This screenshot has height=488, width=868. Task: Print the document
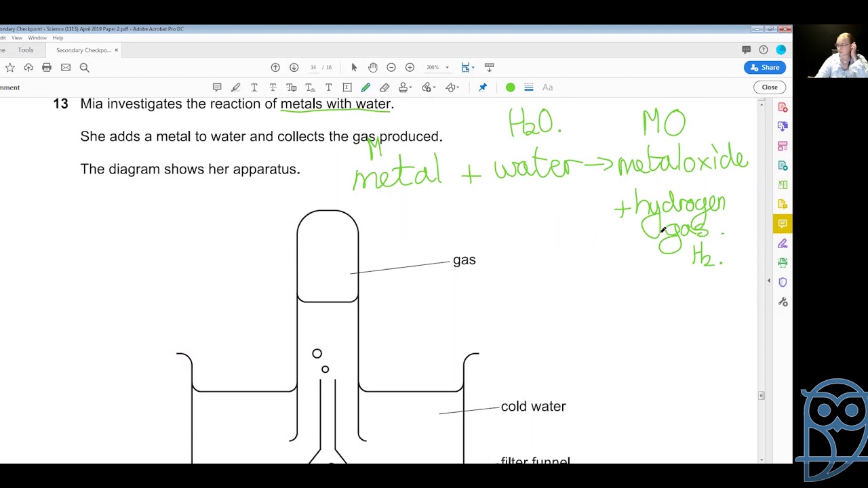(x=47, y=67)
